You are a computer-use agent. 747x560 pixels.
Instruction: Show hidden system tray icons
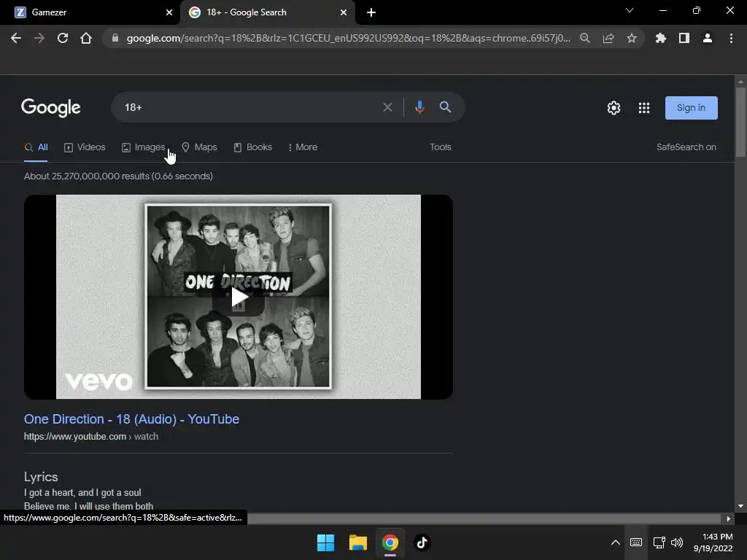616,542
